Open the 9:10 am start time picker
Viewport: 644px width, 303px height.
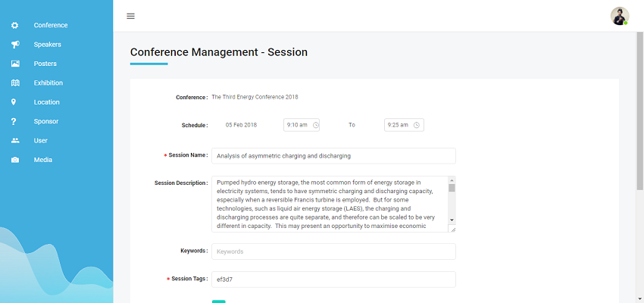tap(302, 125)
